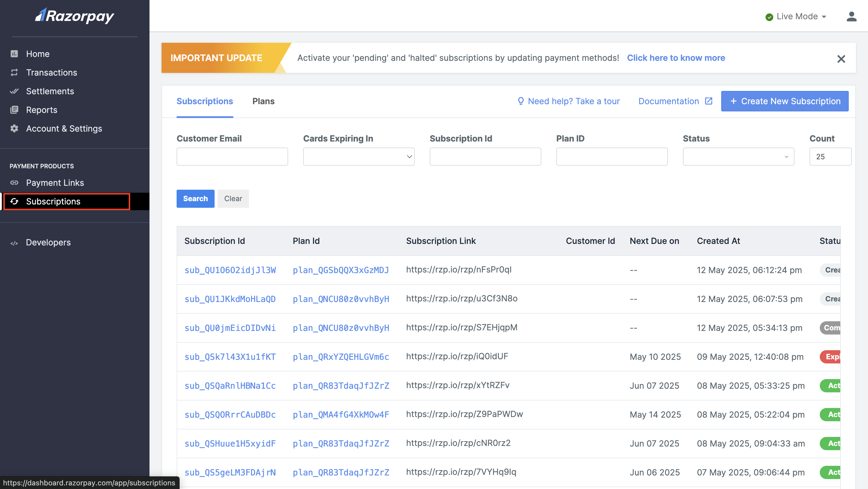Open Home in the sidebar

38,54
